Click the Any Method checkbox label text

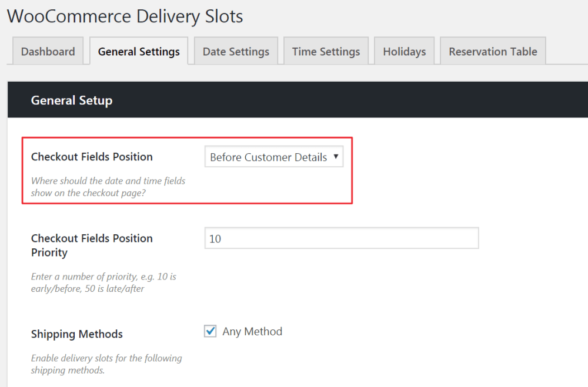(x=252, y=332)
